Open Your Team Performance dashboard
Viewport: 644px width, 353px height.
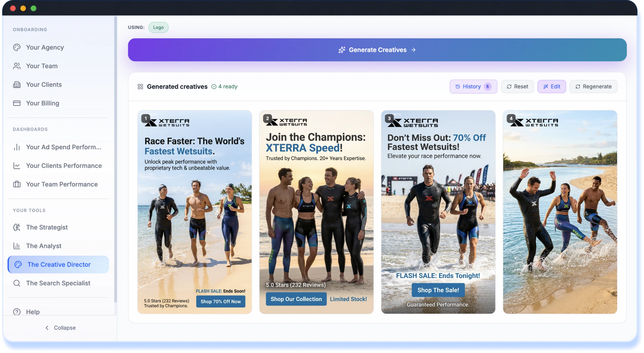click(x=58, y=184)
